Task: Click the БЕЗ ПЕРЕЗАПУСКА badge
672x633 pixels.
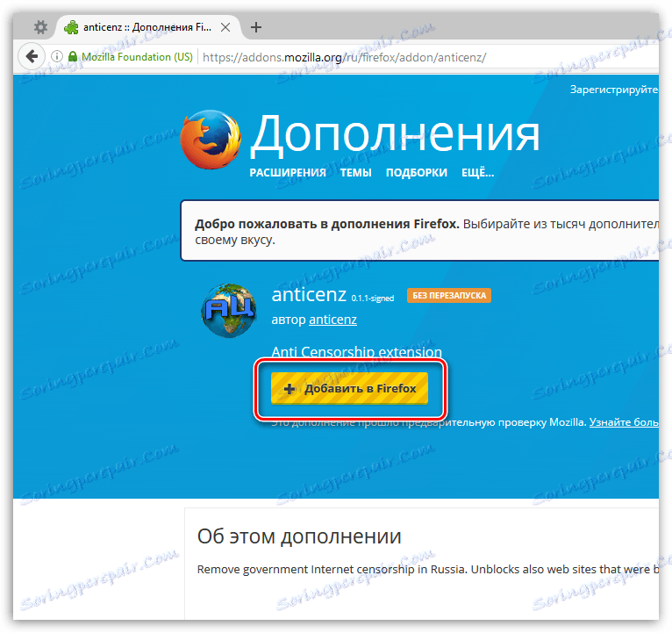Action: 449,296
